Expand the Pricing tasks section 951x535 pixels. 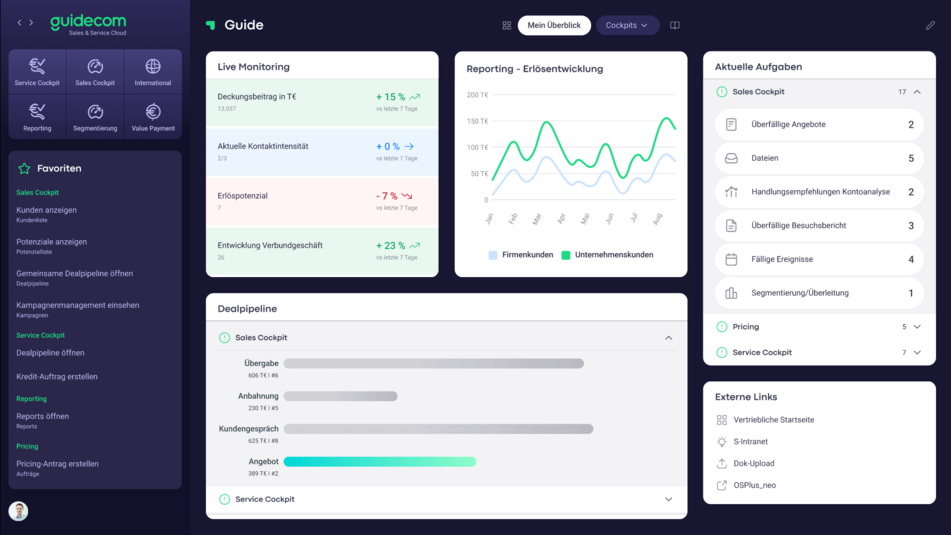(x=917, y=327)
